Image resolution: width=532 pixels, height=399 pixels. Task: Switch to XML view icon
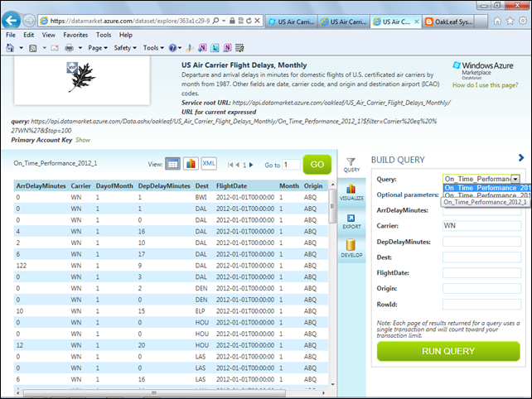click(x=209, y=164)
